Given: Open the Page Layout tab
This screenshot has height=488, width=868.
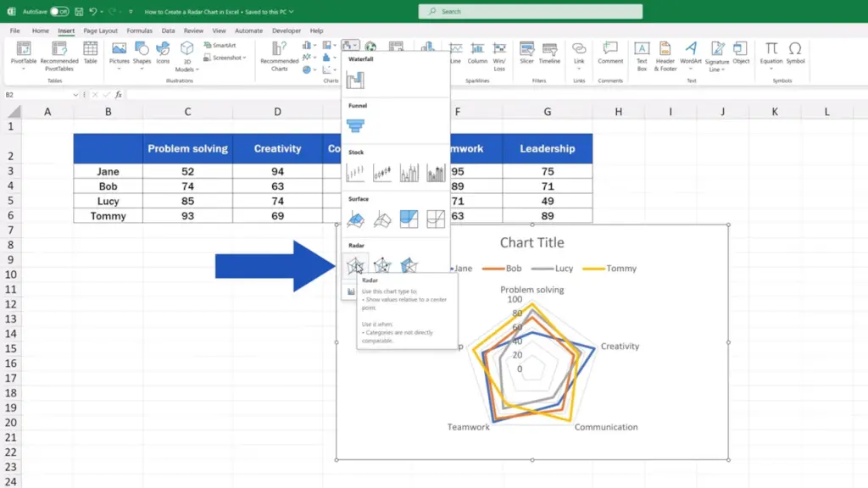Looking at the screenshot, I should [100, 31].
